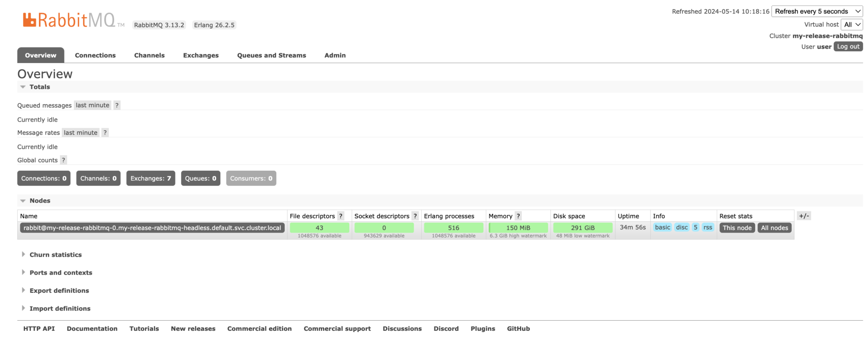
Task: Open the Virtual host dropdown
Action: [x=852, y=25]
